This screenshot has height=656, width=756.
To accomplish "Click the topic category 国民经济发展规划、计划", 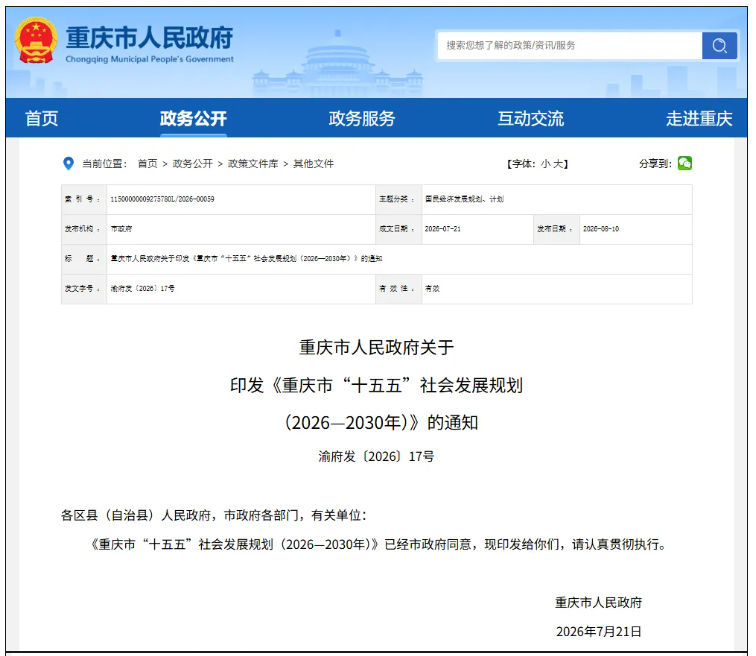I will pos(464,199).
